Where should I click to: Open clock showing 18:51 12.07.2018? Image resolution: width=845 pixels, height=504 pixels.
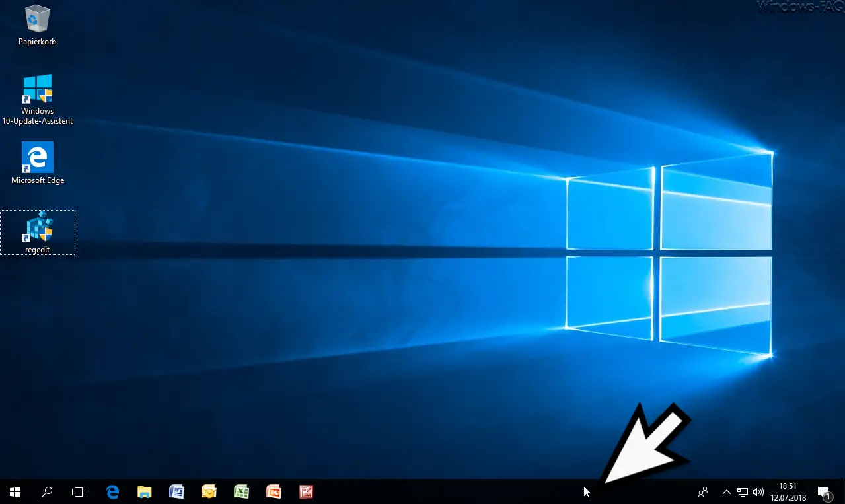788,491
